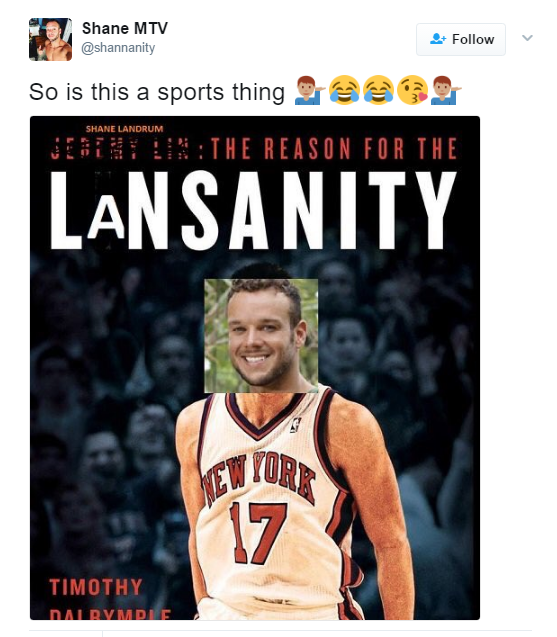
Task: Click the NBA logo on the jersey
Action: (x=295, y=425)
